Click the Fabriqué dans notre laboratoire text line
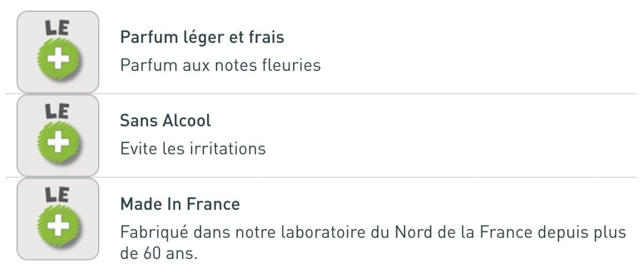Screen dimensions: 644x272 [372, 233]
